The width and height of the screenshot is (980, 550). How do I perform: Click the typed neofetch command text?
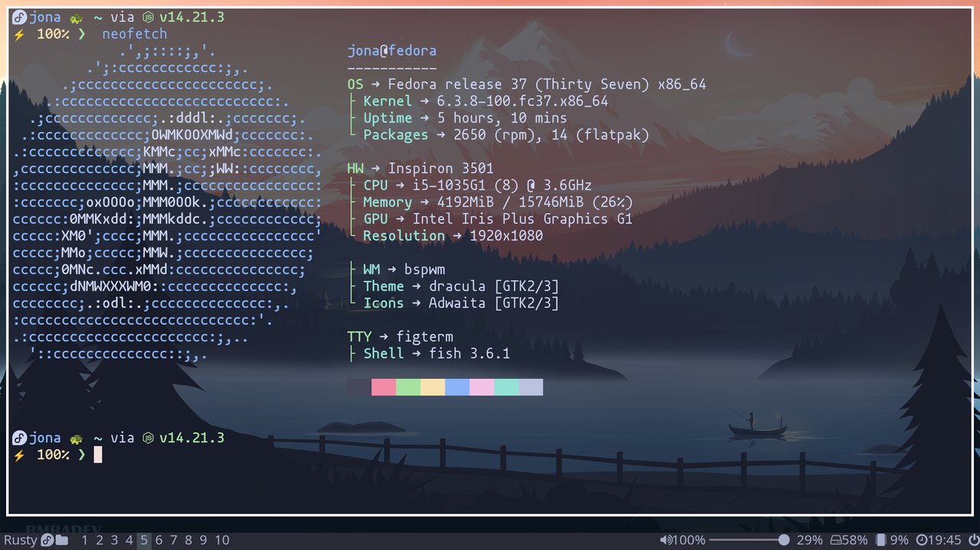pos(135,34)
